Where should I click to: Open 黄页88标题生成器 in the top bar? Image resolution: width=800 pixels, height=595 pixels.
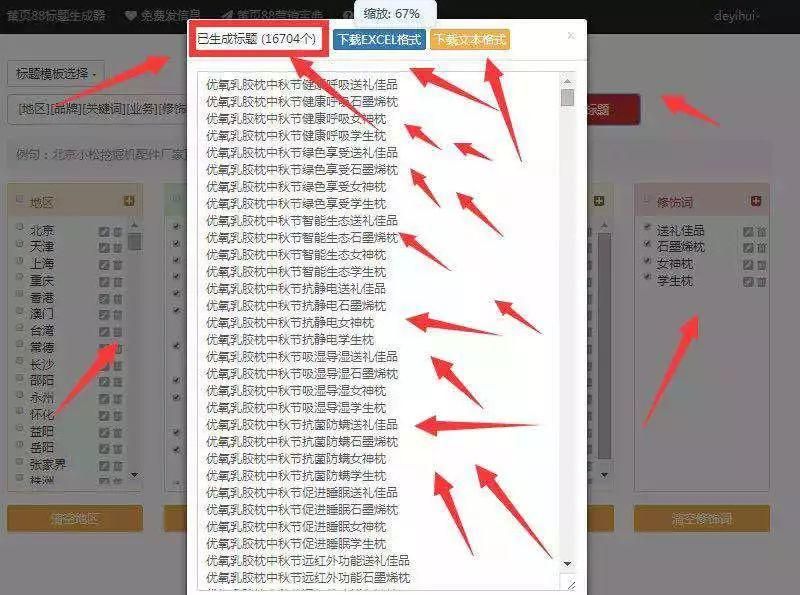pos(56,16)
